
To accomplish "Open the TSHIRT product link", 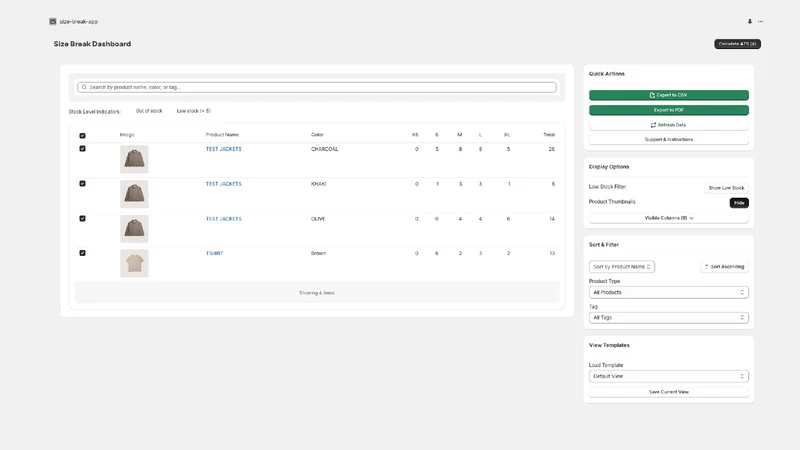I will 214,253.
